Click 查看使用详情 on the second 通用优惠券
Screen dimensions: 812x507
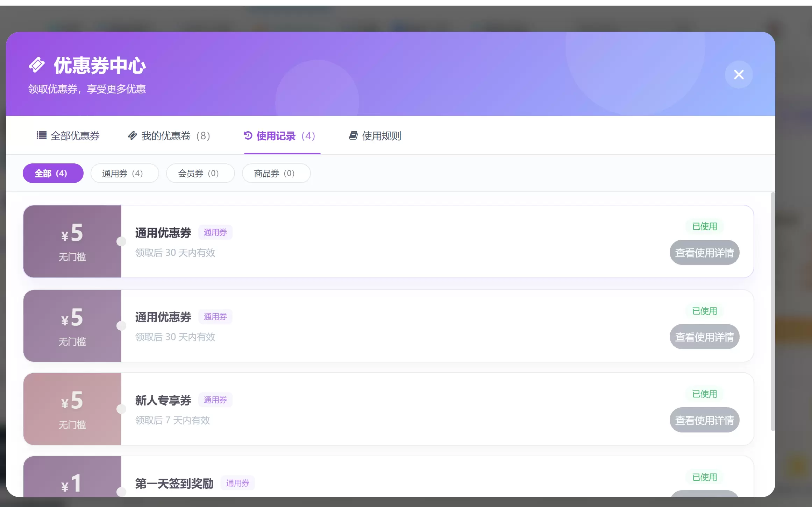tap(704, 337)
